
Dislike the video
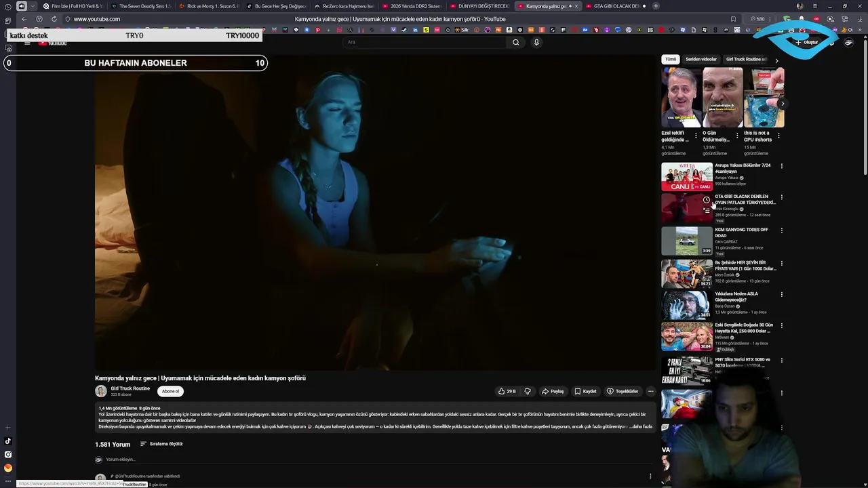(x=528, y=391)
